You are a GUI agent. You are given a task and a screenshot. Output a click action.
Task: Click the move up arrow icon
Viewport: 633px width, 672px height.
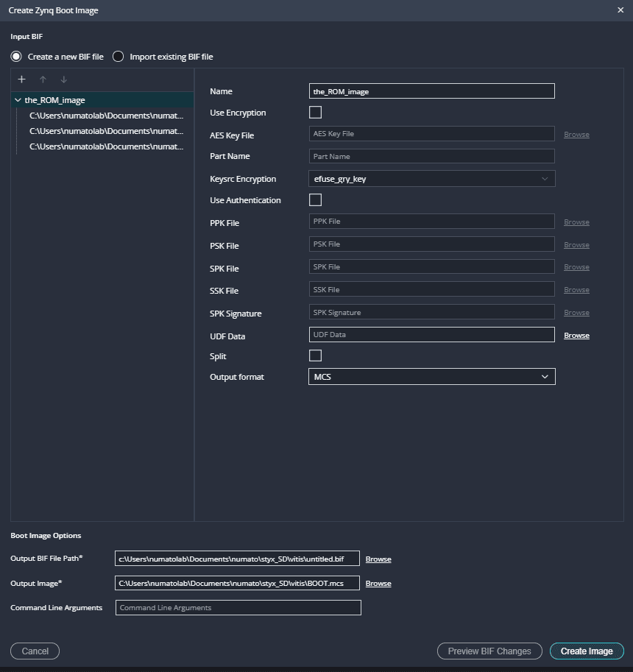(43, 79)
